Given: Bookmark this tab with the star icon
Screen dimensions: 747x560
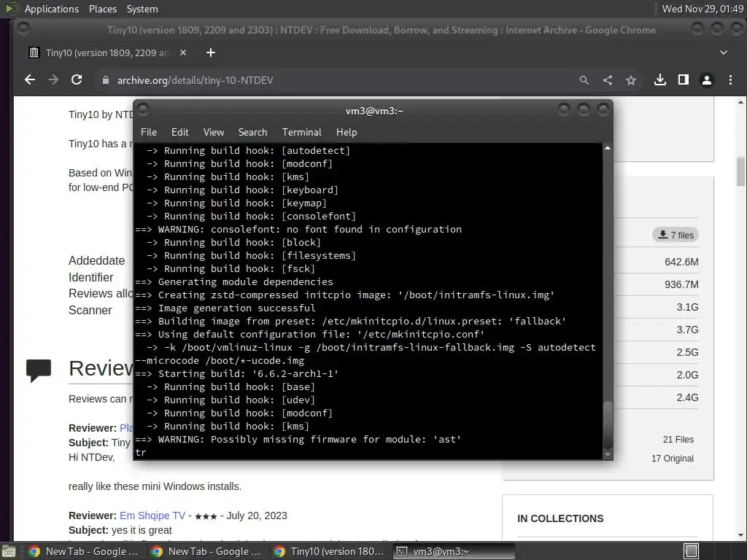Looking at the screenshot, I should tap(631, 80).
